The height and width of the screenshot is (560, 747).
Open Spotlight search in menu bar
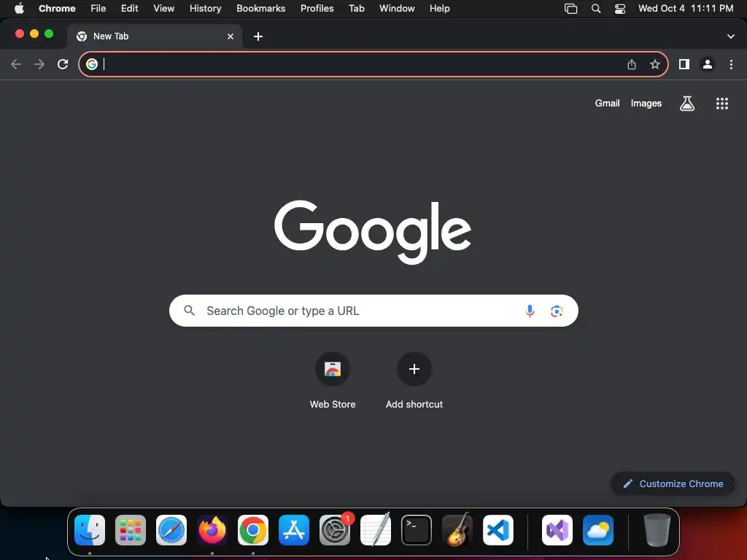tap(596, 9)
